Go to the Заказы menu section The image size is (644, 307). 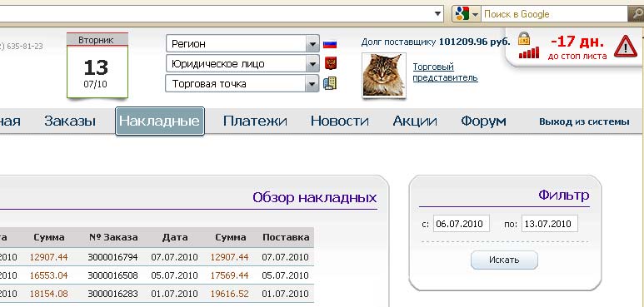(70, 121)
